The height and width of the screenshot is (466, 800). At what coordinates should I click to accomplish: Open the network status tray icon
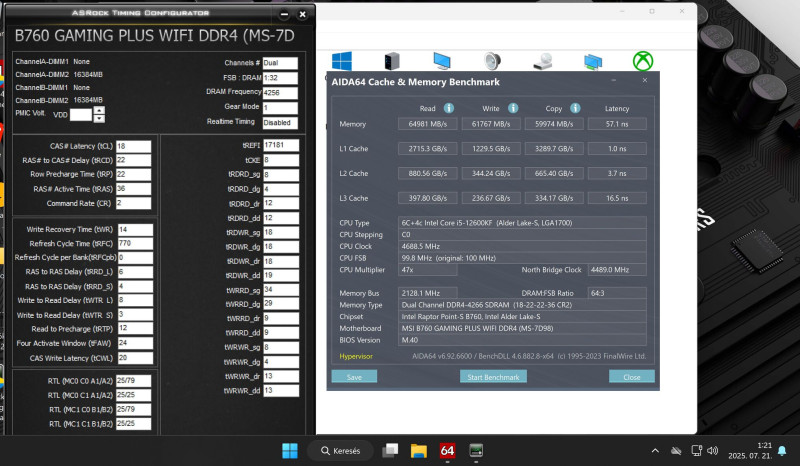(696, 451)
